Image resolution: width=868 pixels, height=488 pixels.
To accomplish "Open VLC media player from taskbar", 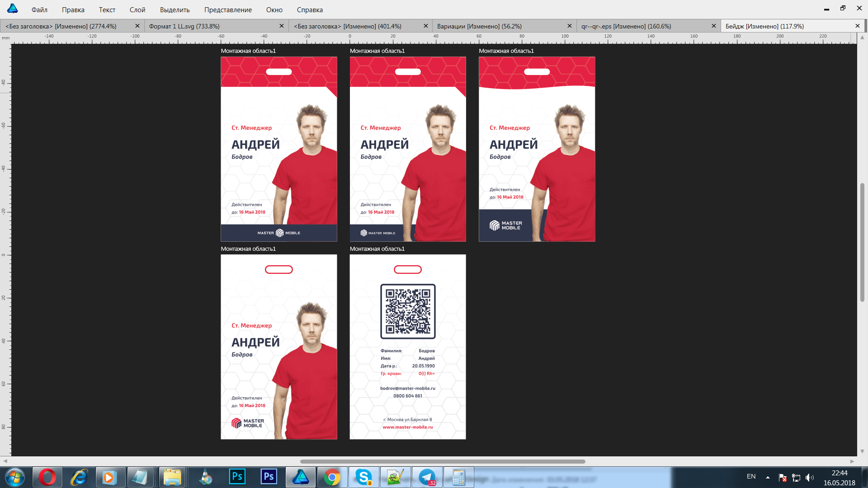I will 206,477.
